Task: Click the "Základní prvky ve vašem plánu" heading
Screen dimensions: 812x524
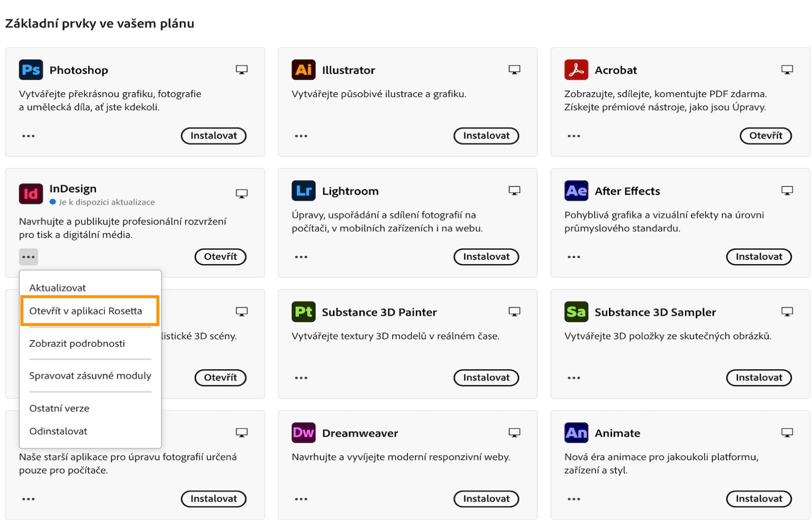Action: click(99, 24)
